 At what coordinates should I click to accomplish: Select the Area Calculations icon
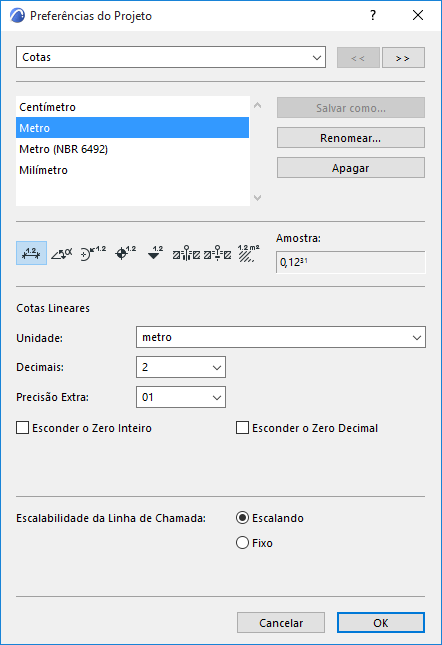coord(248,253)
